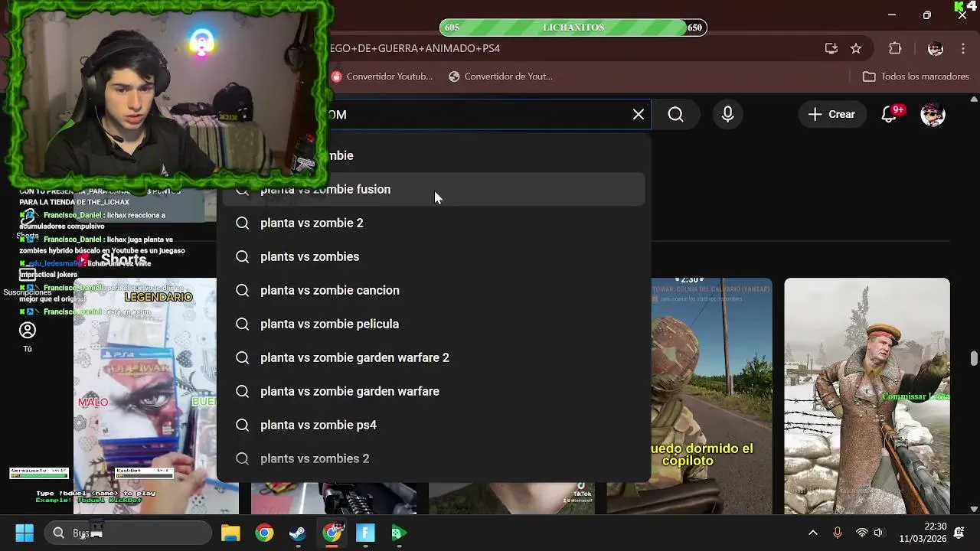Pick suggestion planta vs zombie pelicula
The image size is (980, 551).
(x=434, y=324)
